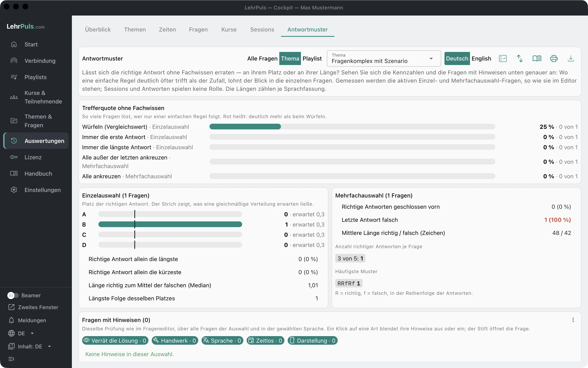The image size is (588, 368).
Task: Switch content language to English
Action: [x=481, y=58]
